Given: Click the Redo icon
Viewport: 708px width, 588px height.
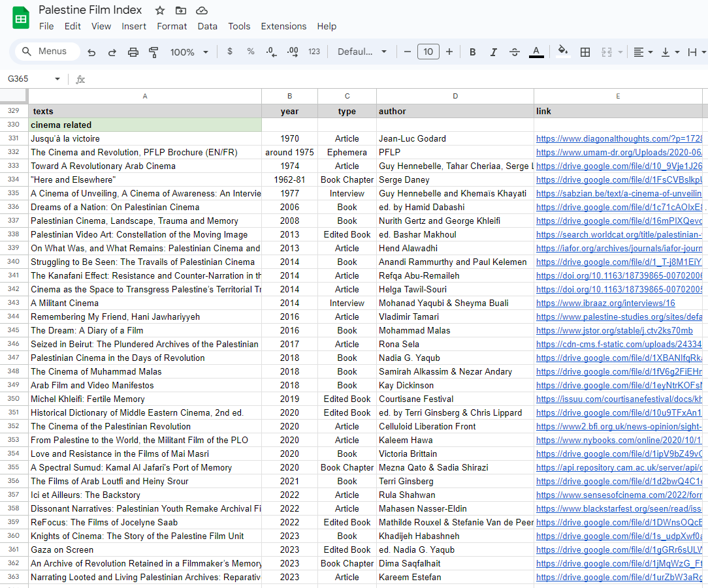Looking at the screenshot, I should (112, 52).
